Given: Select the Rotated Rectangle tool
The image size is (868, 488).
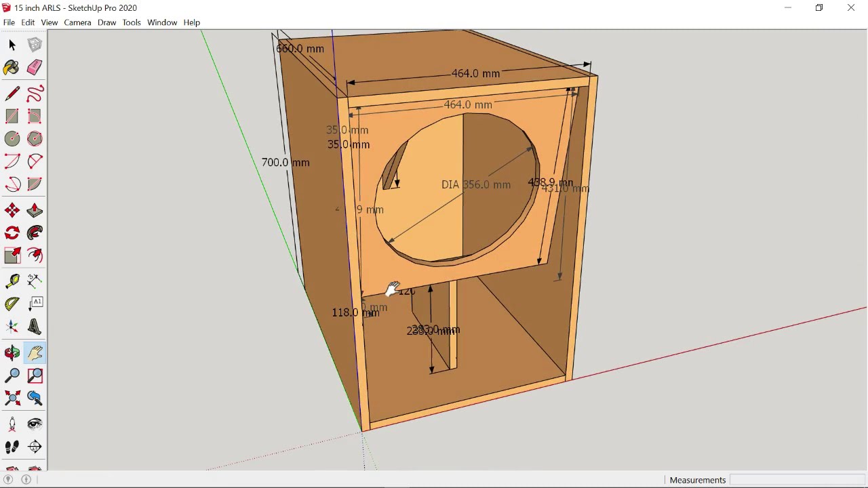Looking at the screenshot, I should click(x=35, y=116).
